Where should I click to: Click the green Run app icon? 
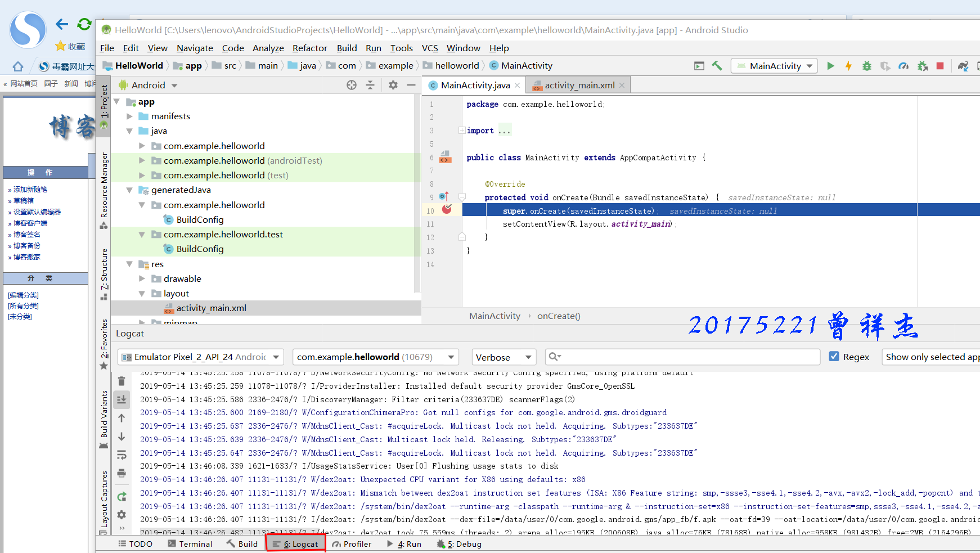pyautogui.click(x=830, y=66)
